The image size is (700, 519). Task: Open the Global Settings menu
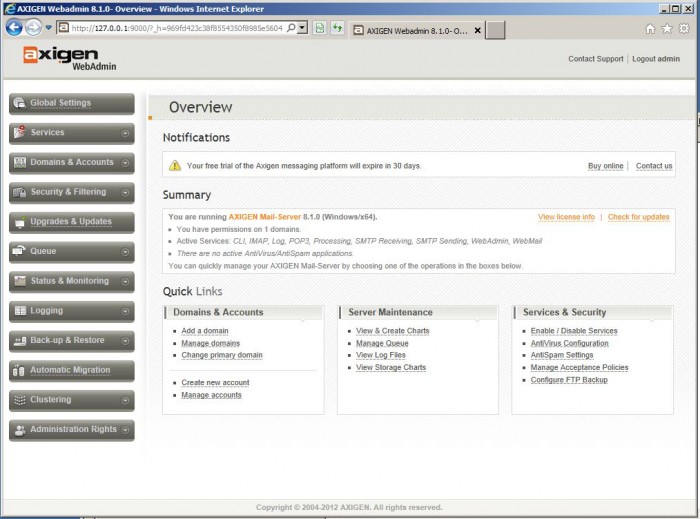point(71,104)
